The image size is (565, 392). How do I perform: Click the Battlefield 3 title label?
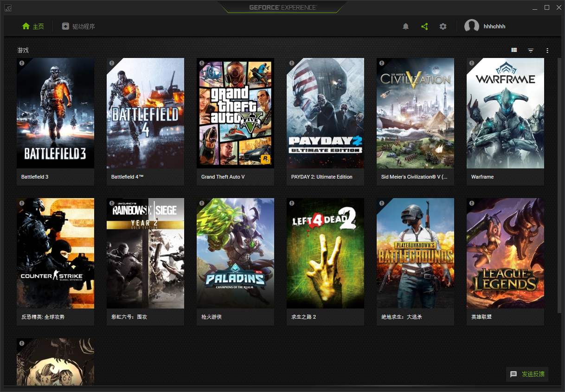35,177
